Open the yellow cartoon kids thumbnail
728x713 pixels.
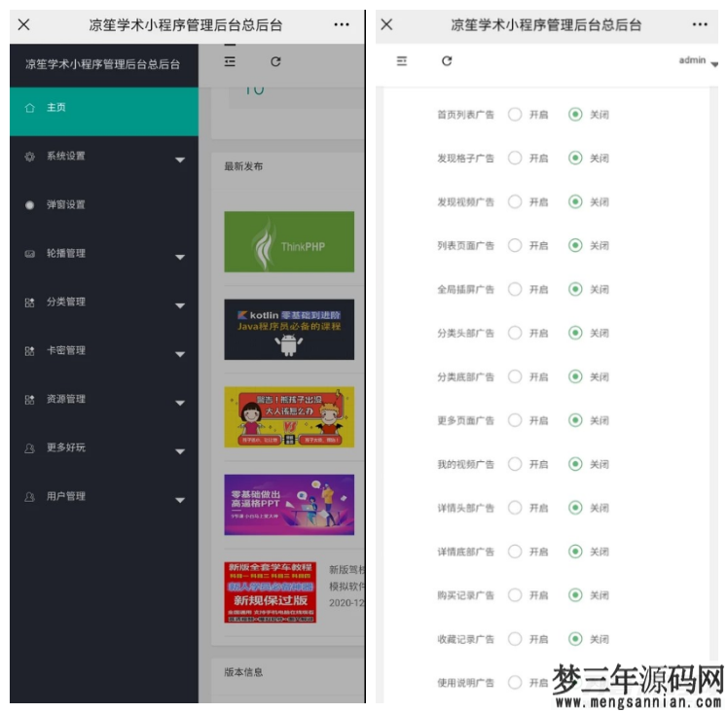289,417
